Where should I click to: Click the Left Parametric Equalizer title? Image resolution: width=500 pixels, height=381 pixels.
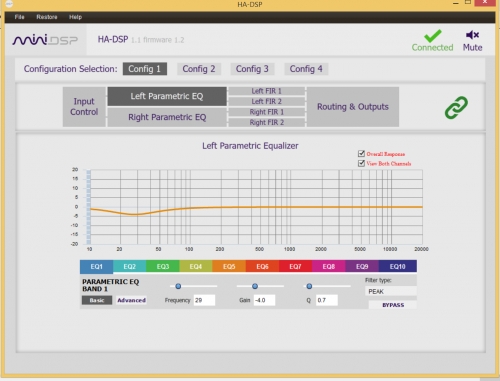click(250, 146)
